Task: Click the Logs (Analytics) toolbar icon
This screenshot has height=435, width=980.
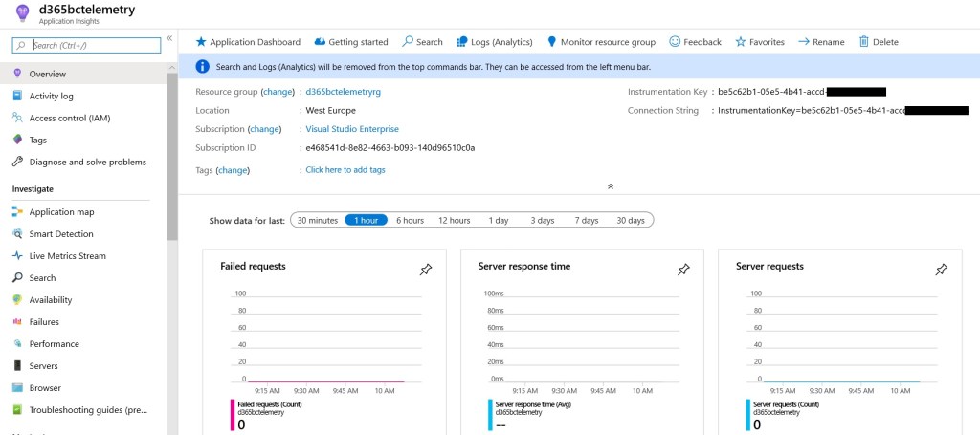Action: coord(462,42)
